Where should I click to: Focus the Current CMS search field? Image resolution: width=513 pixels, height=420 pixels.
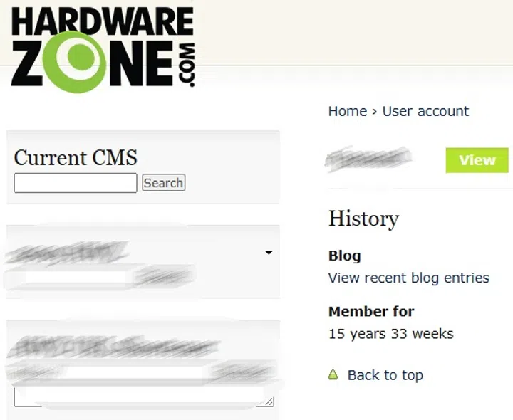(76, 183)
